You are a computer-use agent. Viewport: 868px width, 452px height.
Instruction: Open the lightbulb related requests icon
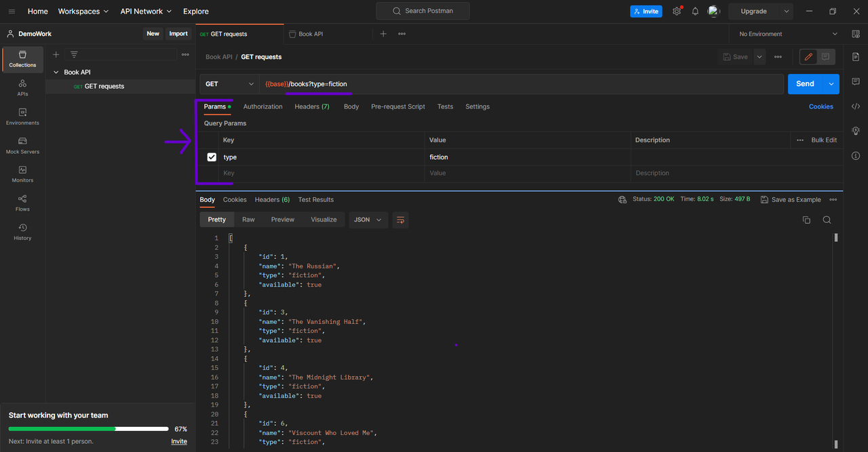click(856, 131)
